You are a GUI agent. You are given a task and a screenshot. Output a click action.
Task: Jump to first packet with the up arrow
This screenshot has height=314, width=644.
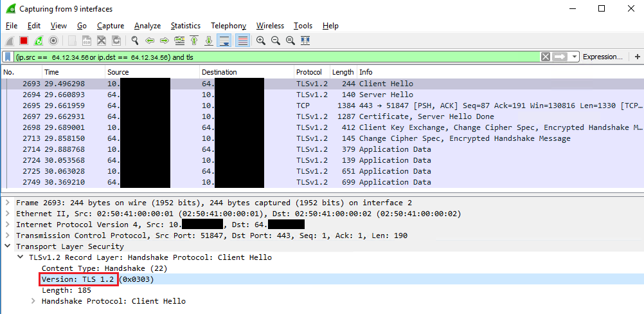194,41
